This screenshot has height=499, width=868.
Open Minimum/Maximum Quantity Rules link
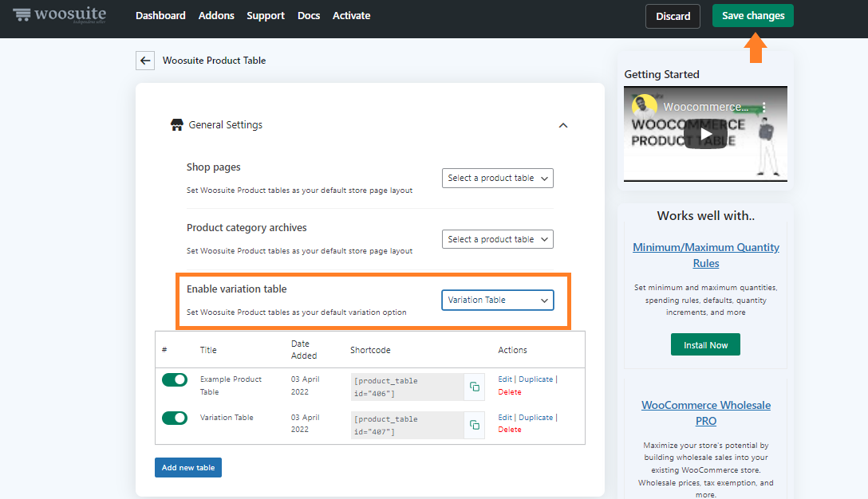(x=706, y=255)
